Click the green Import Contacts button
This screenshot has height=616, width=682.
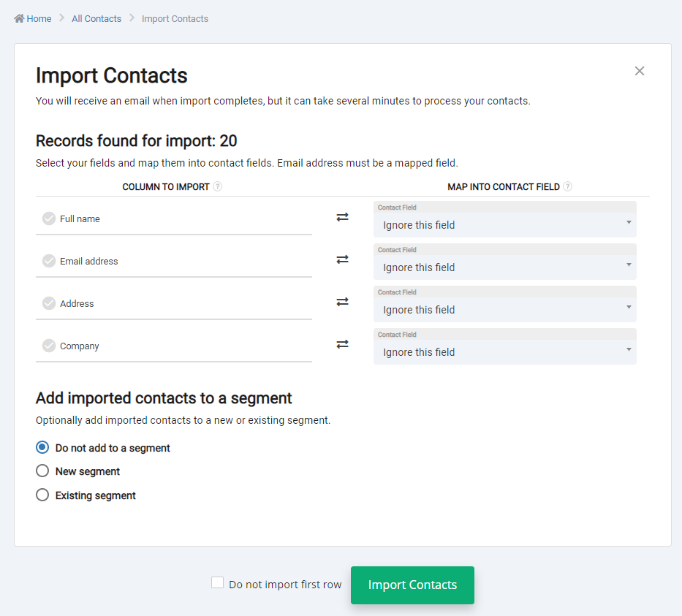(x=412, y=585)
